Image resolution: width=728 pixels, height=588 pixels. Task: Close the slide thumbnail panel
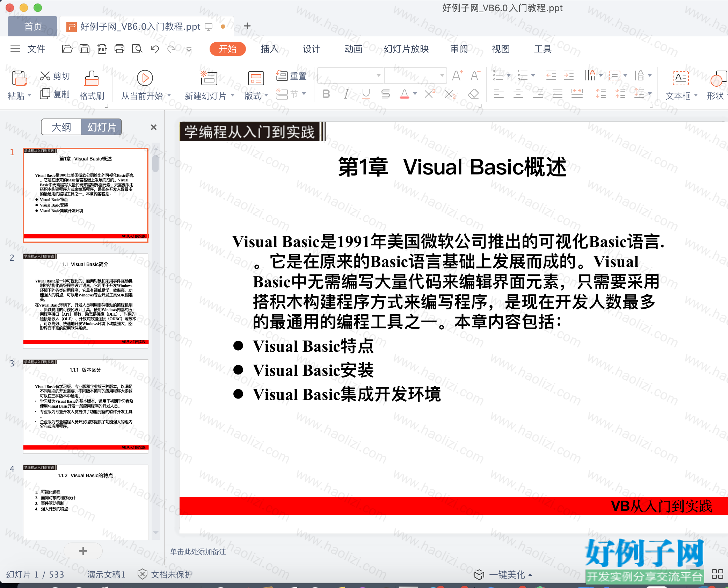[x=154, y=127]
